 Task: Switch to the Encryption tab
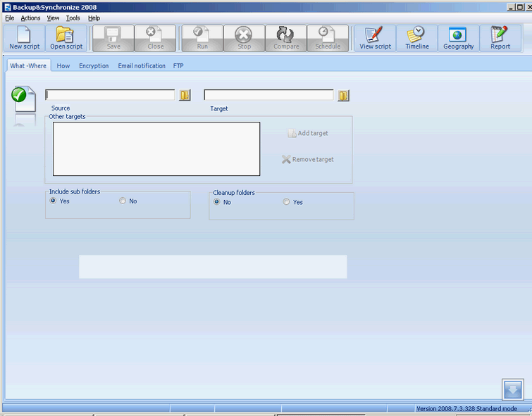94,65
